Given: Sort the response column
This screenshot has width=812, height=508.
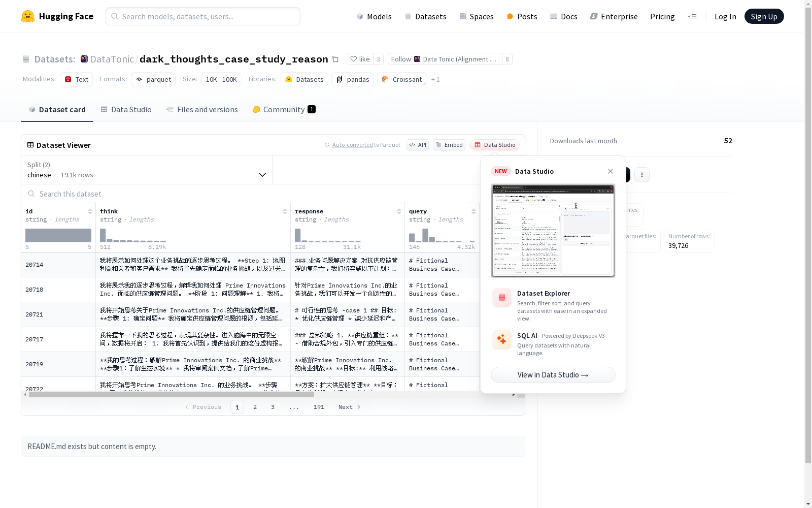Looking at the screenshot, I should point(399,211).
